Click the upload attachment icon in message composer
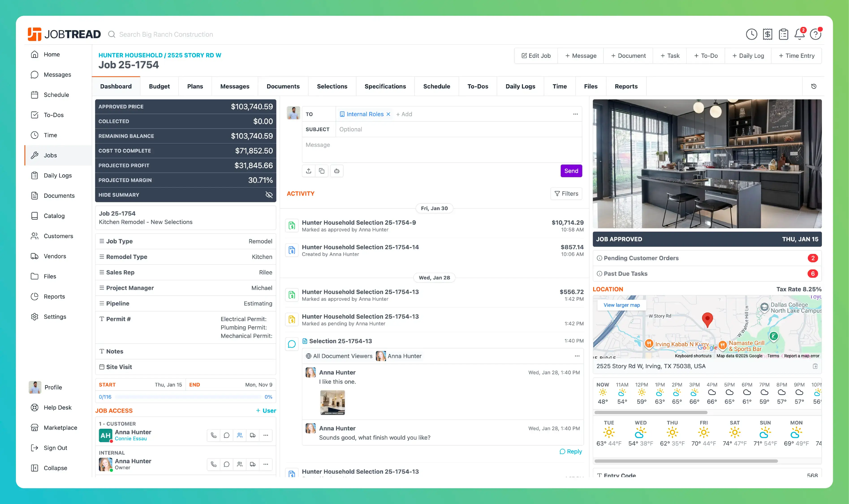Screen dimensions: 849x504 (x=309, y=171)
